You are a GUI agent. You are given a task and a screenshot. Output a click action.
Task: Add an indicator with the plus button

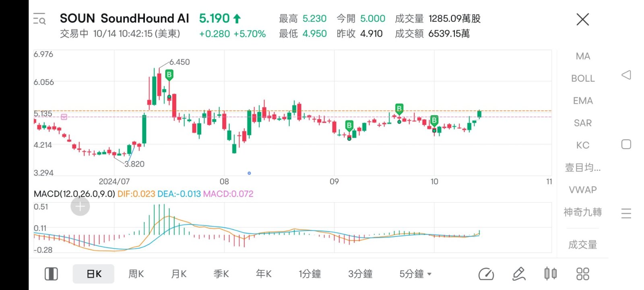[80, 207]
